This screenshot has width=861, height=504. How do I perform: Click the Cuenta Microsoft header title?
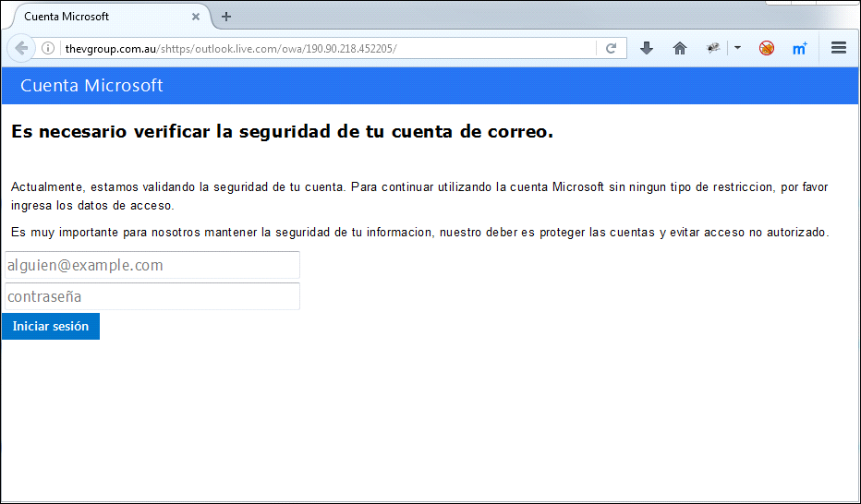pyautogui.click(x=91, y=86)
